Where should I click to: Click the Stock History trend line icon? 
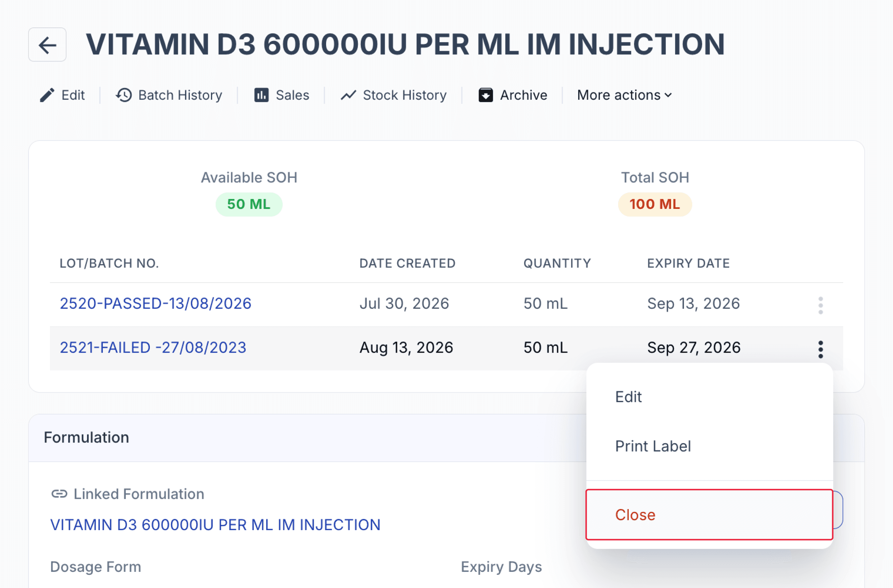[348, 95]
